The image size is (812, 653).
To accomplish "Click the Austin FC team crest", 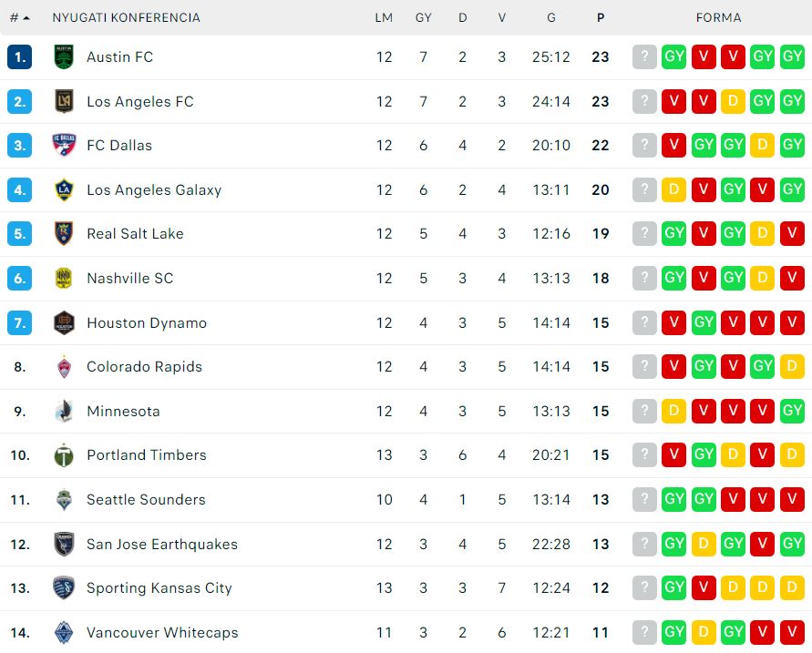I will point(64,56).
